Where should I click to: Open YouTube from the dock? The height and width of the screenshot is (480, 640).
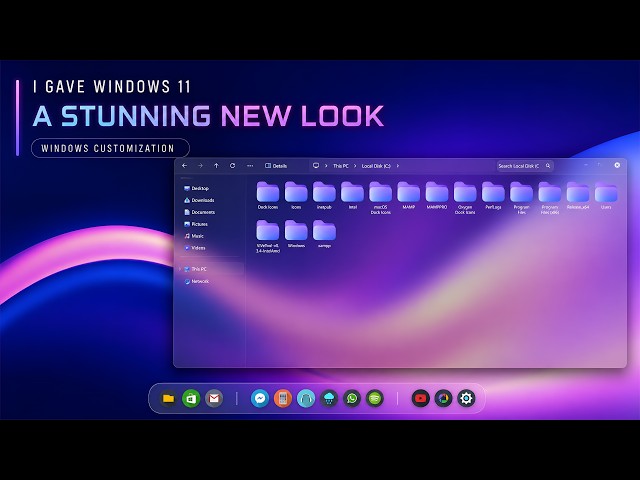(x=420, y=398)
